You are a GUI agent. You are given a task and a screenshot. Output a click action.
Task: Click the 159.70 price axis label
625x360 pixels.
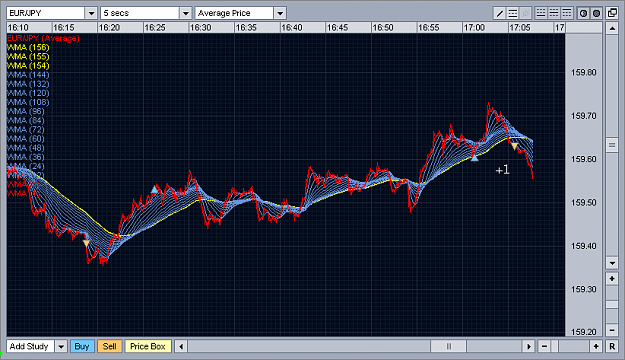(x=584, y=116)
